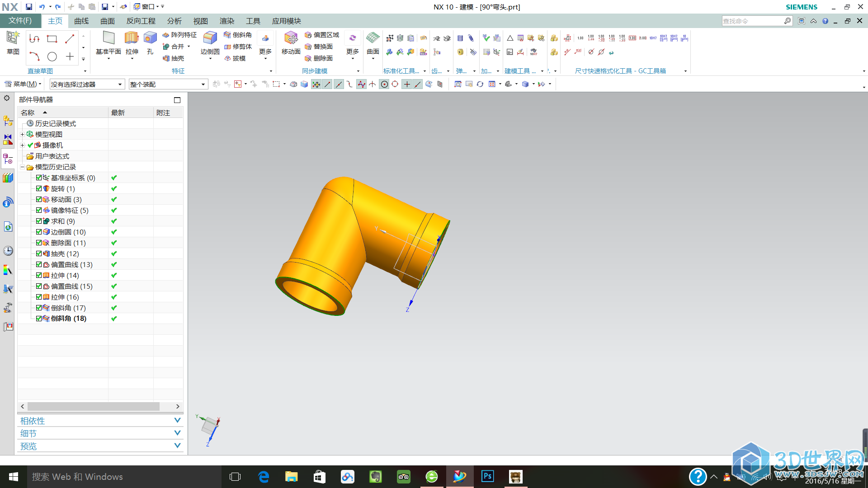868x488 pixels.
Task: Click 更多 under the 特征 group
Action: (265, 45)
